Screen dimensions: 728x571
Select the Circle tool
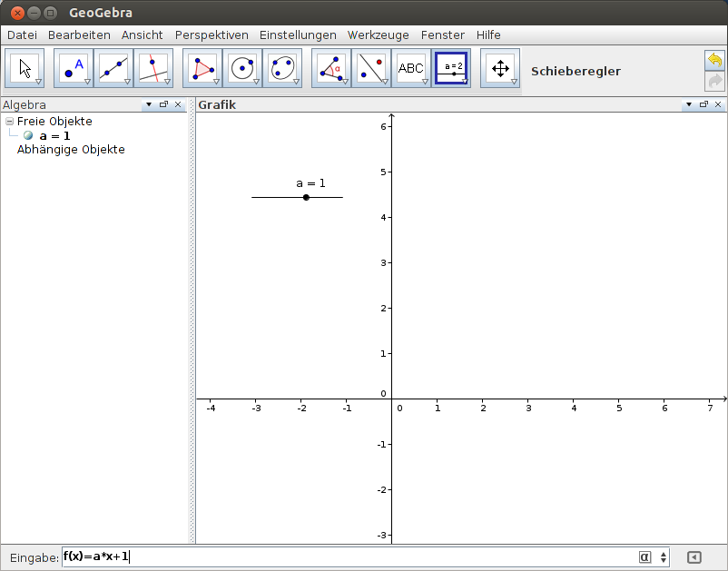243,68
